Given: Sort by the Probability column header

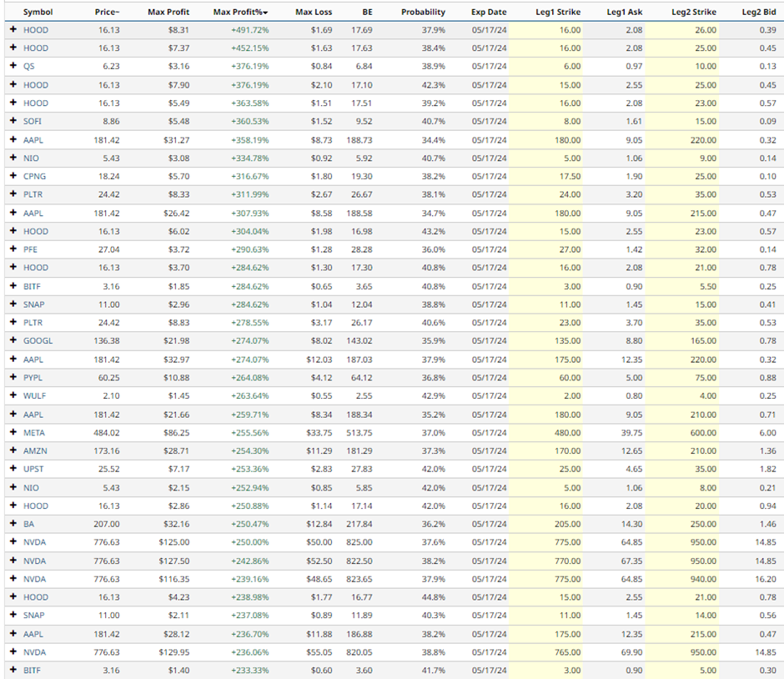Looking at the screenshot, I should click(x=423, y=13).
